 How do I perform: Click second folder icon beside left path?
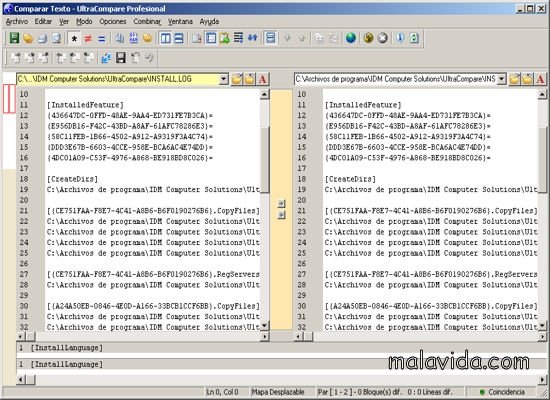tap(249, 79)
